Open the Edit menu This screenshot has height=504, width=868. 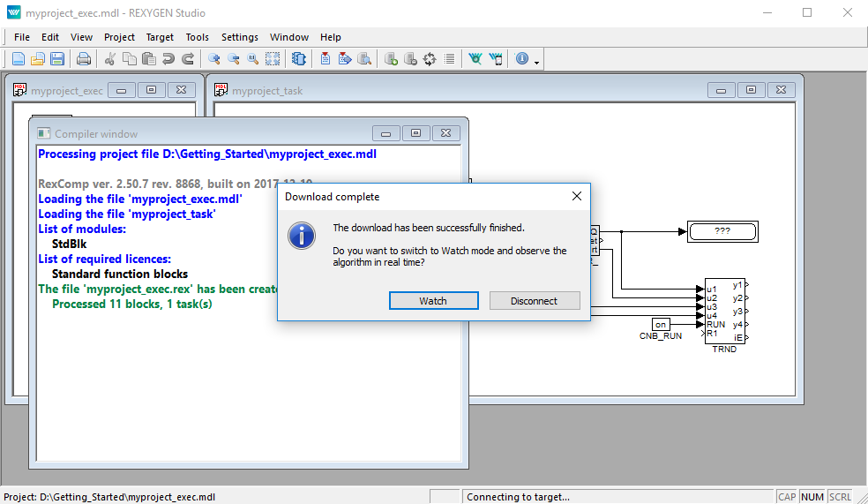[49, 37]
